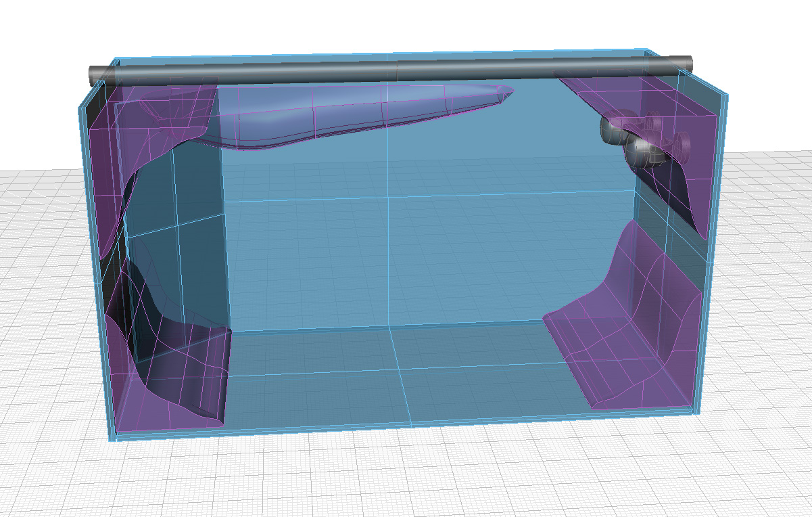812x517 pixels.
Task: Select the small gray ring beside the spheres
Action: [x=681, y=146]
